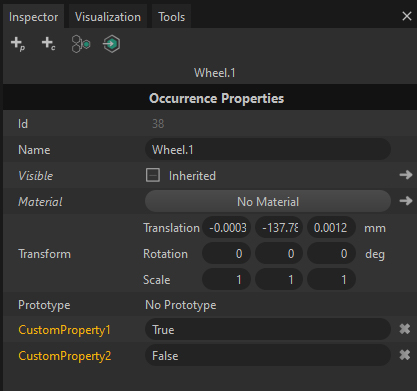The image size is (417, 391).
Task: Delete CustomProperty2 using its X icon
Action: [405, 355]
